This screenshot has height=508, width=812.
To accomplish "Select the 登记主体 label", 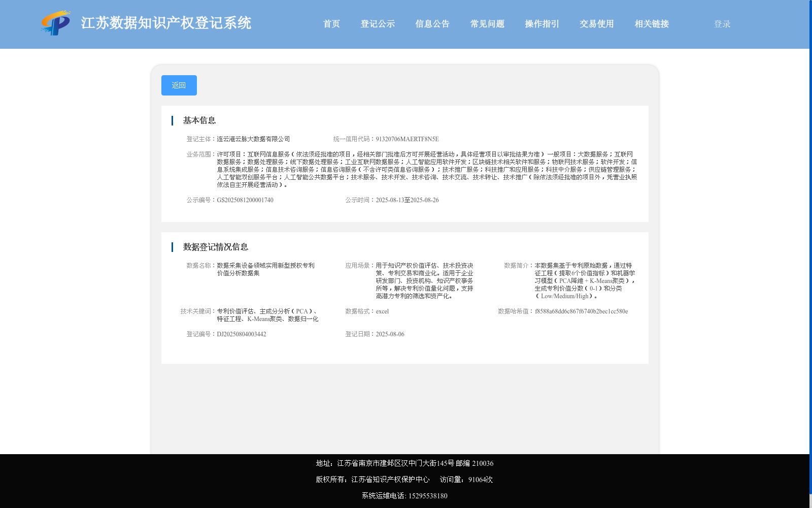I will tap(200, 139).
